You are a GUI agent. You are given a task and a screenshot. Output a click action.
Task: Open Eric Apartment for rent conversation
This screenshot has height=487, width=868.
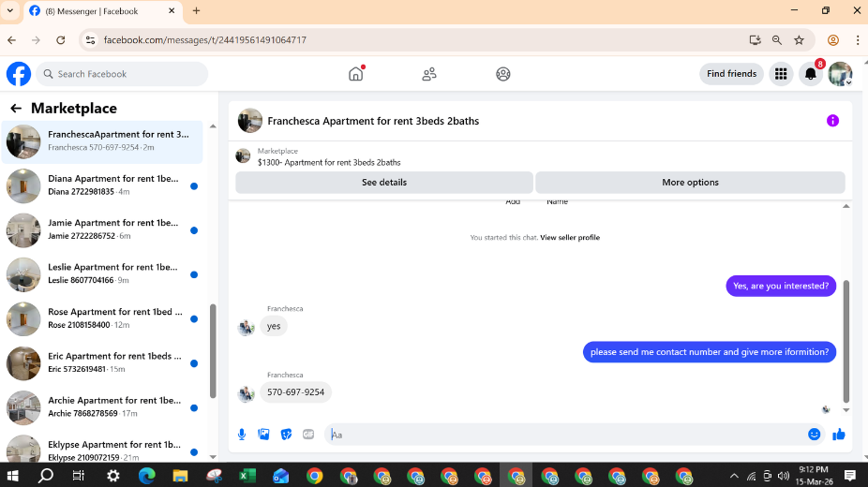pyautogui.click(x=102, y=363)
